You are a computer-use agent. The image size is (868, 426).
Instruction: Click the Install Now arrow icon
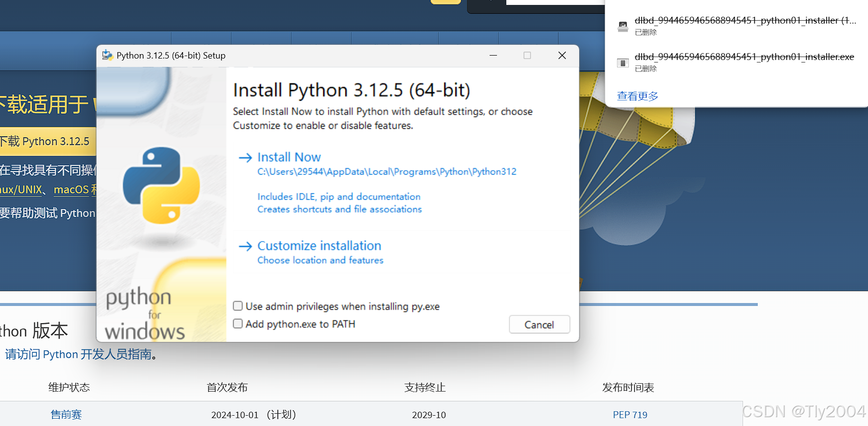[245, 158]
